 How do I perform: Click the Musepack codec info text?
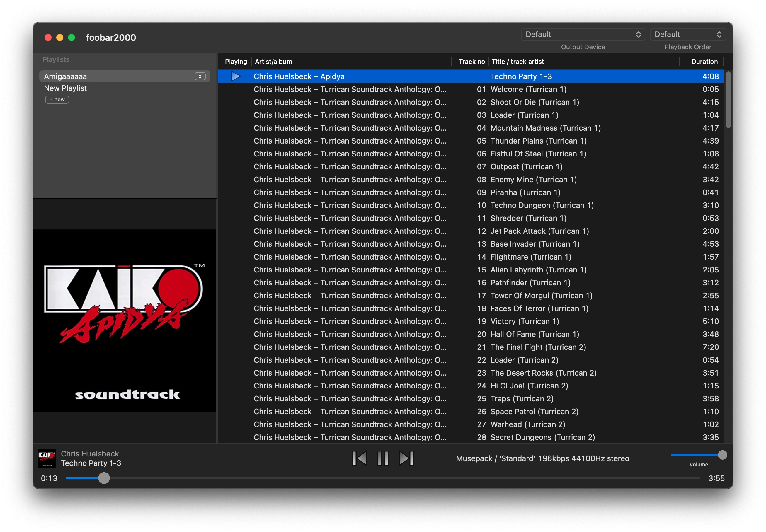click(542, 459)
